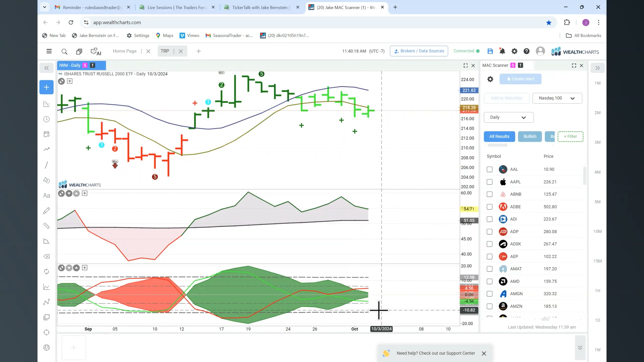Expand the browser tab search chevron
Screen dimensions: 644x362
tap(44, 7)
